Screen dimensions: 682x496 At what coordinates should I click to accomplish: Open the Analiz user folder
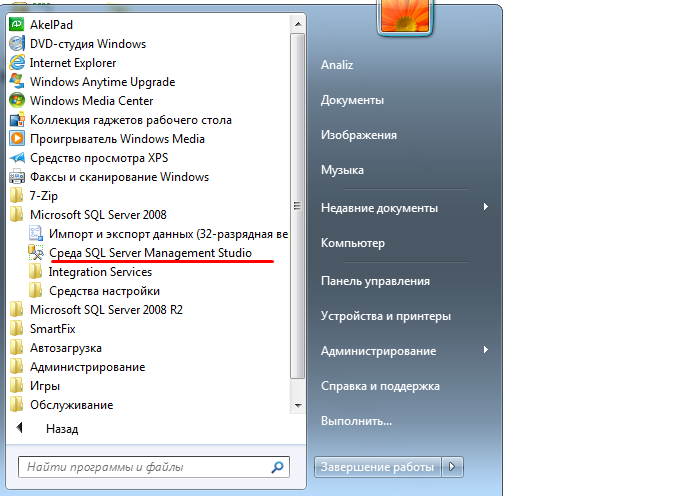pyautogui.click(x=337, y=65)
